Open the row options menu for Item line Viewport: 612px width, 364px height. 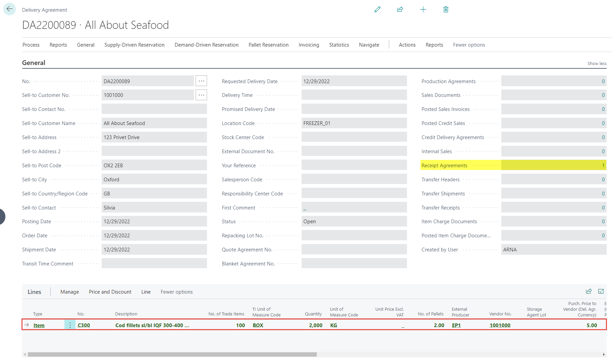point(70,325)
